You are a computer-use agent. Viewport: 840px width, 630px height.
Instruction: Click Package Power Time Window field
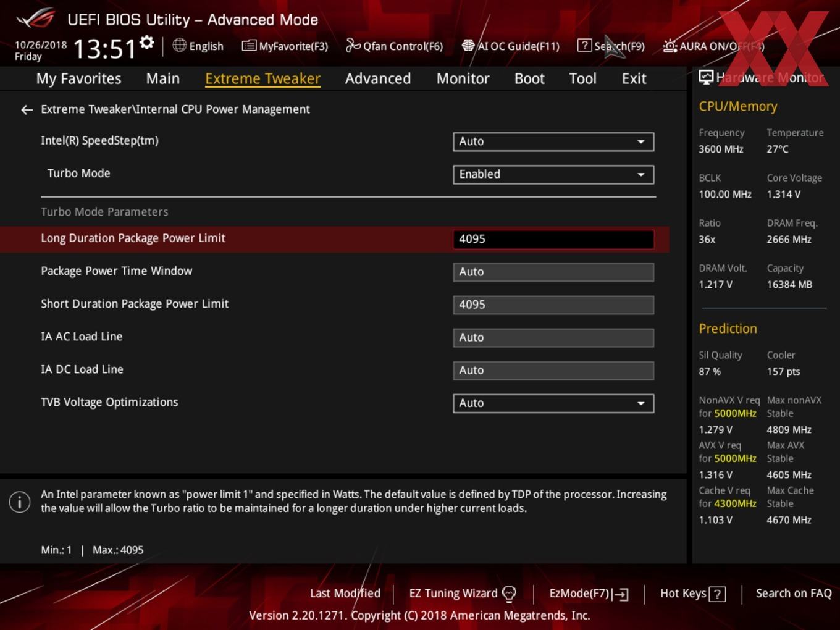click(553, 272)
